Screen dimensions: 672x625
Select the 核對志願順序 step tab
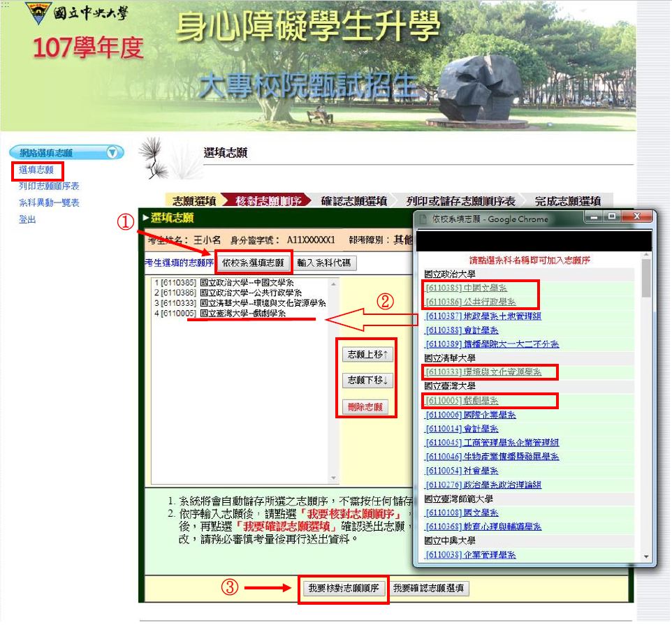pos(268,200)
